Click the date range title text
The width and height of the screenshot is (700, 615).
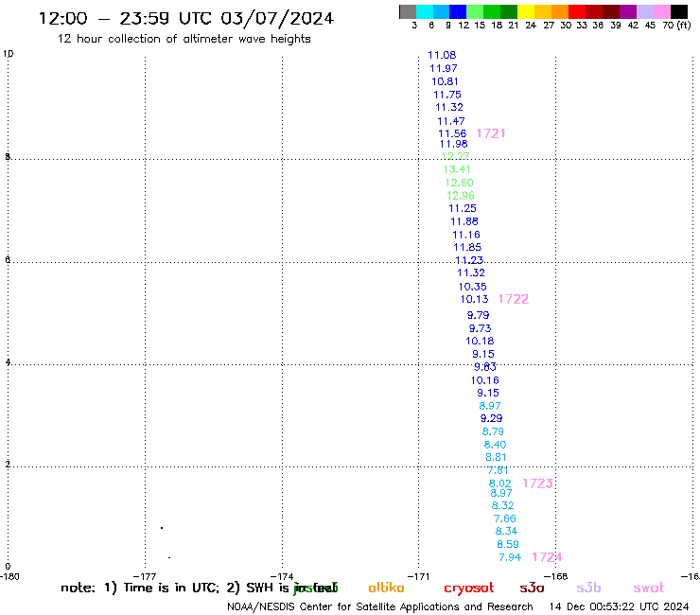[x=186, y=19]
